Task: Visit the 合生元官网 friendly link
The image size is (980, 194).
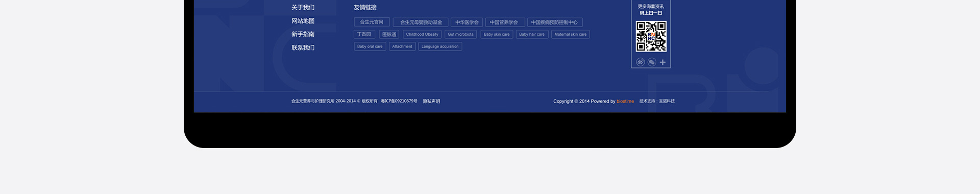Action: coord(372,22)
